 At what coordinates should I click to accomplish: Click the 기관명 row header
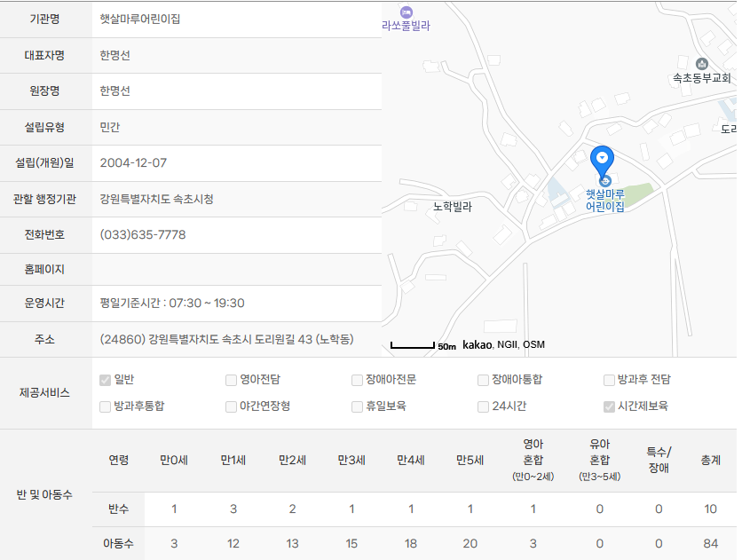pos(46,19)
